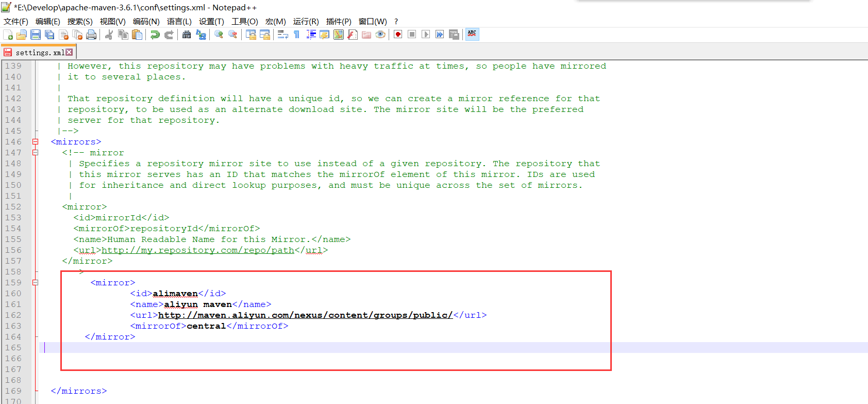
Task: Cut the selection with the scissors icon
Action: click(109, 35)
